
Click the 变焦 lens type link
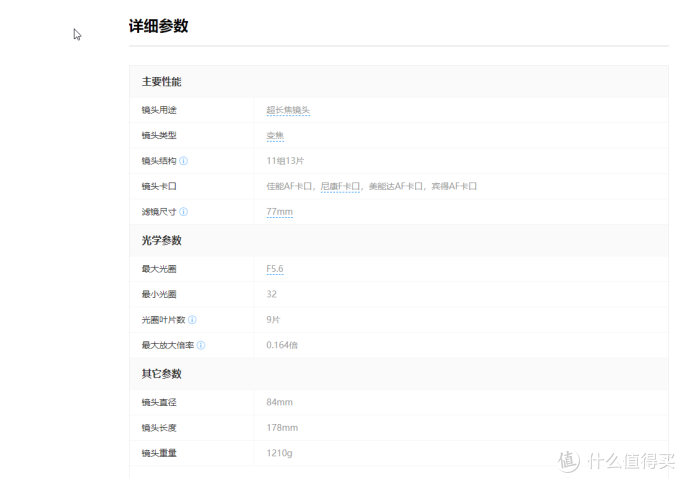pyautogui.click(x=275, y=135)
